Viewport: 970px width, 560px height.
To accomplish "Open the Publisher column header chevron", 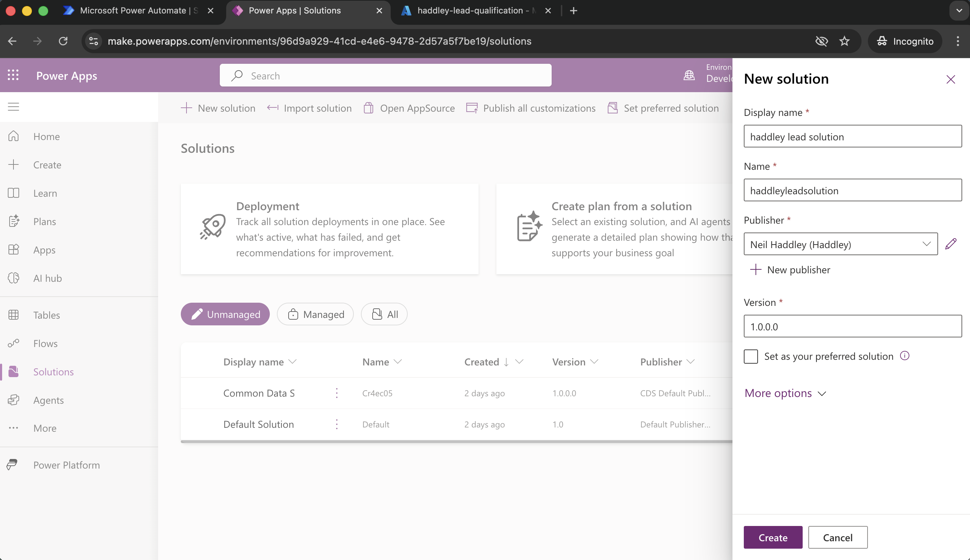I will 691,362.
